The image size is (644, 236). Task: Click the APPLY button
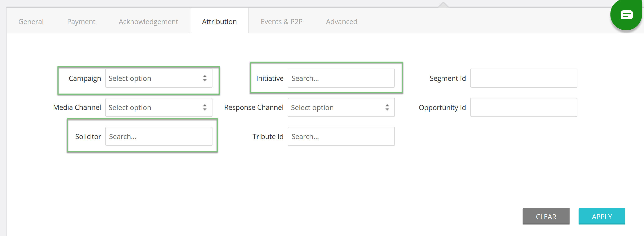point(602,217)
